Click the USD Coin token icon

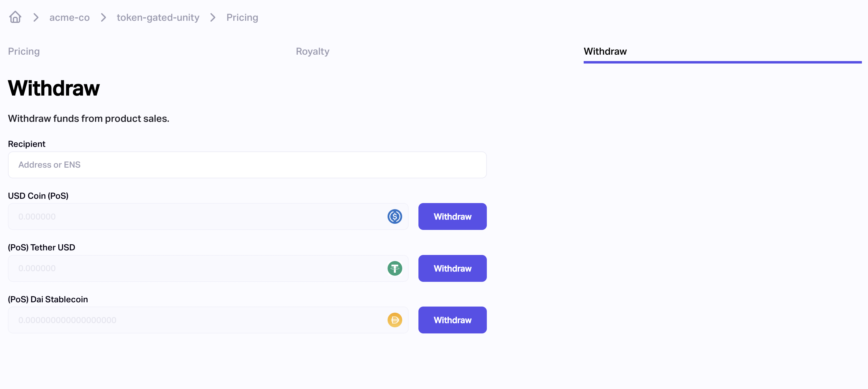pyautogui.click(x=395, y=216)
